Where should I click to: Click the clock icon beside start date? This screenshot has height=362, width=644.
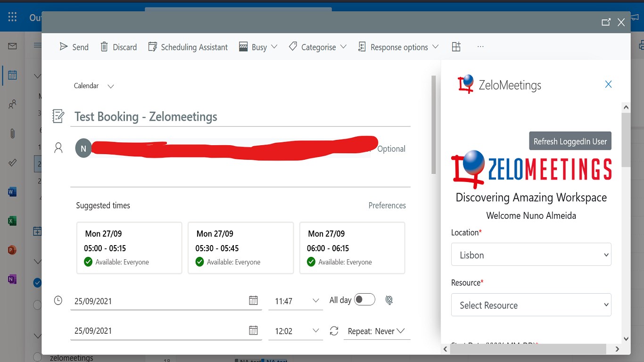(x=58, y=300)
